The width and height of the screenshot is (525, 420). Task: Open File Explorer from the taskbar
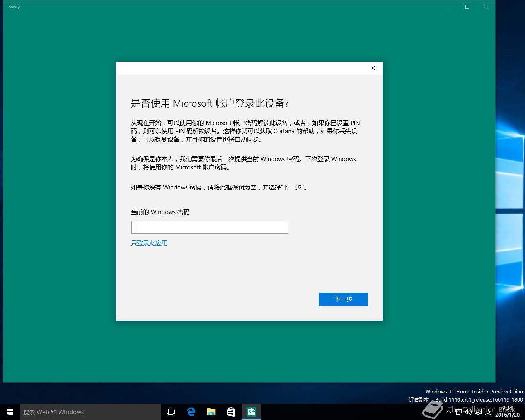pos(211,412)
